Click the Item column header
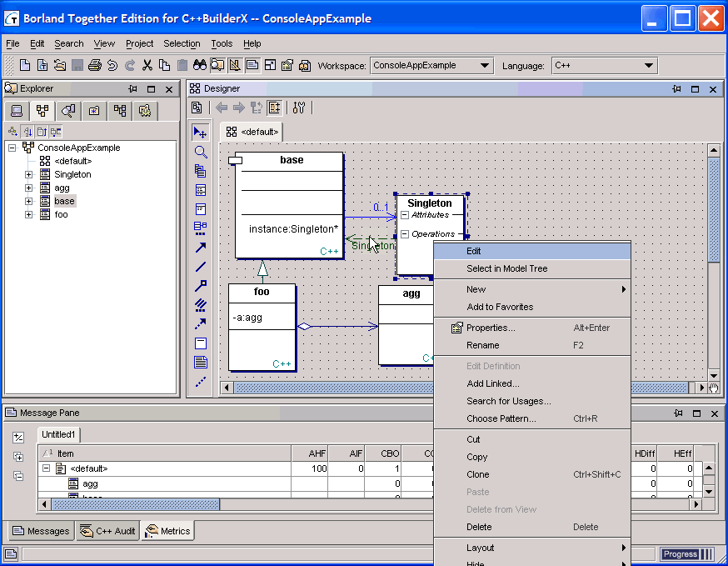Screen dimensions: 728x566 pyautogui.click(x=165, y=453)
